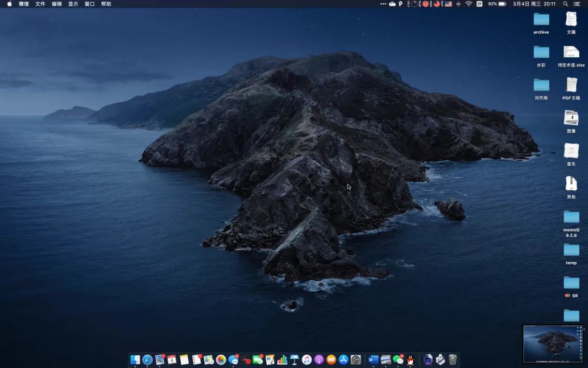Select the 待定术语.xlsx file on desktop

tap(571, 52)
